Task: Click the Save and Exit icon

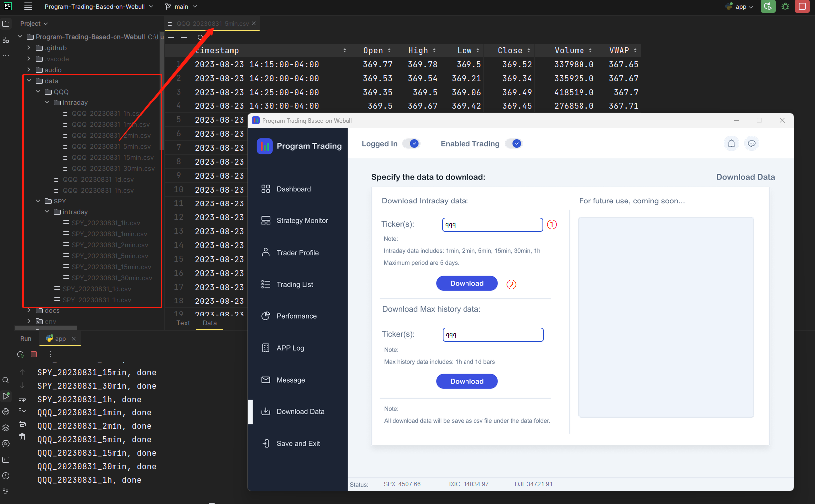Action: [266, 443]
